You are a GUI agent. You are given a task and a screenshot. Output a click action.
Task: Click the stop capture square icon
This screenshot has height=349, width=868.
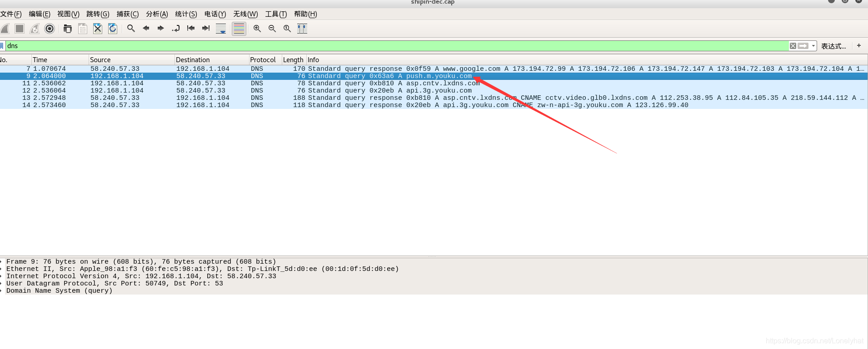point(20,29)
